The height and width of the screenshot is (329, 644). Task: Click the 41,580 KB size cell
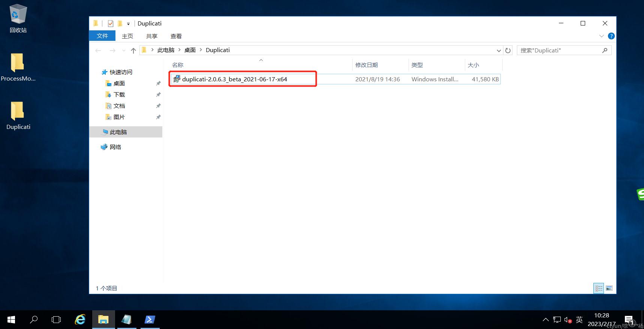[485, 79]
